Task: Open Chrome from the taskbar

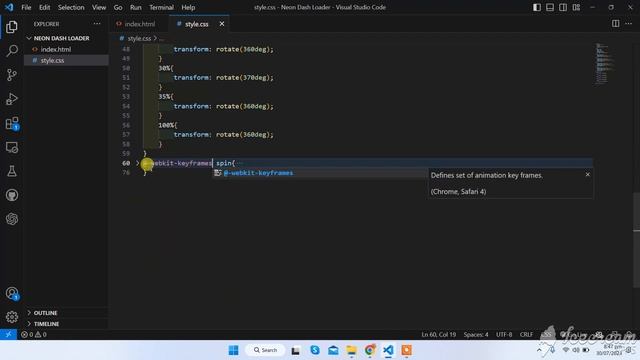Action: [x=370, y=350]
